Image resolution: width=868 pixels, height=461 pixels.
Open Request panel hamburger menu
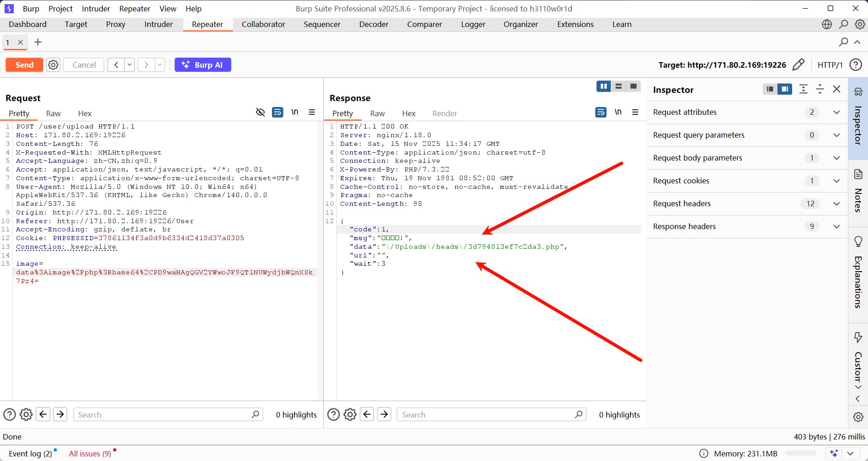(312, 112)
